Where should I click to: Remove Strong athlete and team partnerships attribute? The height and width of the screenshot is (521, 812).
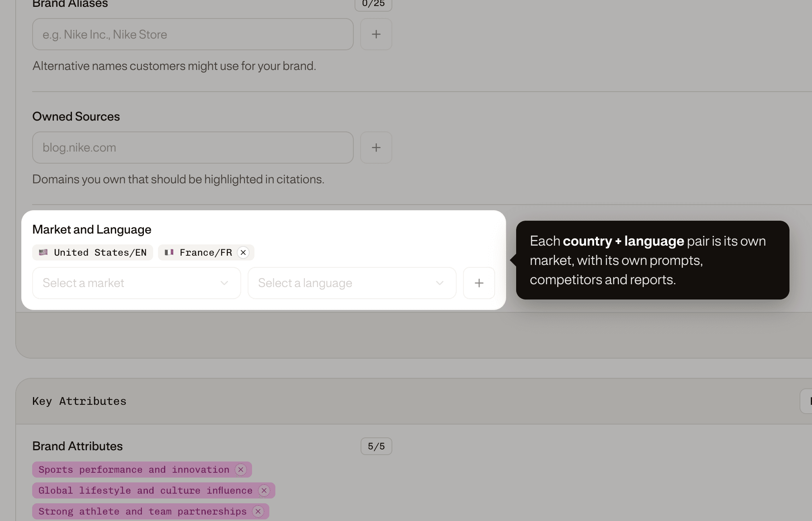click(x=258, y=511)
